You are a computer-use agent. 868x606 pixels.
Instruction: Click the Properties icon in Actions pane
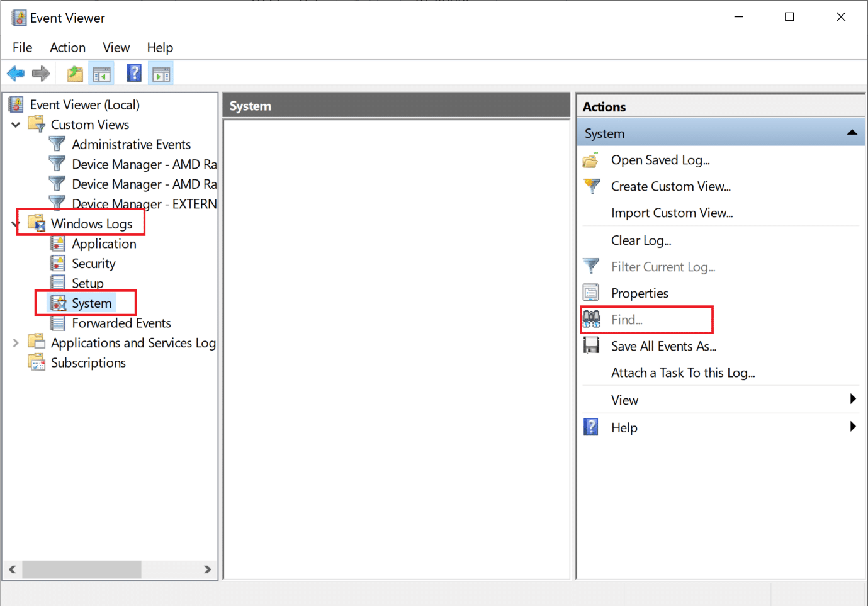591,293
